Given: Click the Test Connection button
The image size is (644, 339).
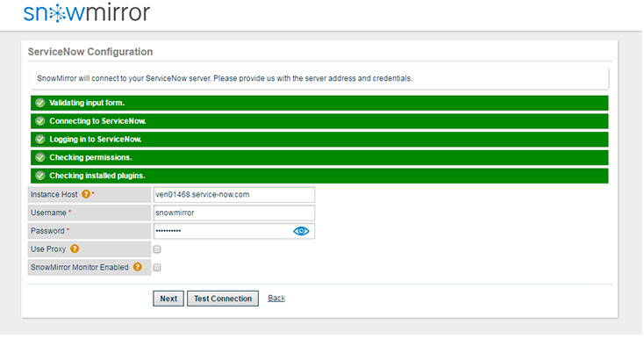Looking at the screenshot, I should pos(223,299).
